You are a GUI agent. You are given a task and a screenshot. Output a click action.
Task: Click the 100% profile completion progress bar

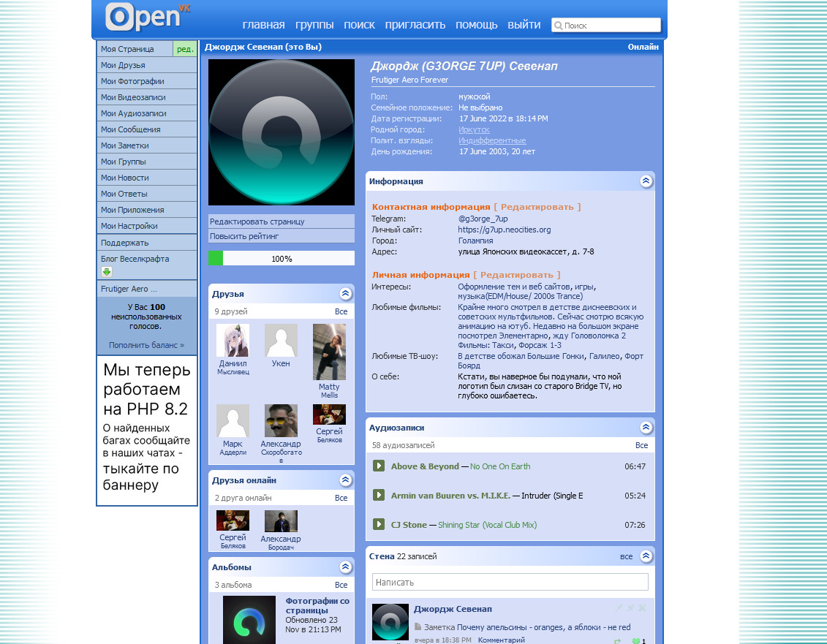click(x=281, y=259)
